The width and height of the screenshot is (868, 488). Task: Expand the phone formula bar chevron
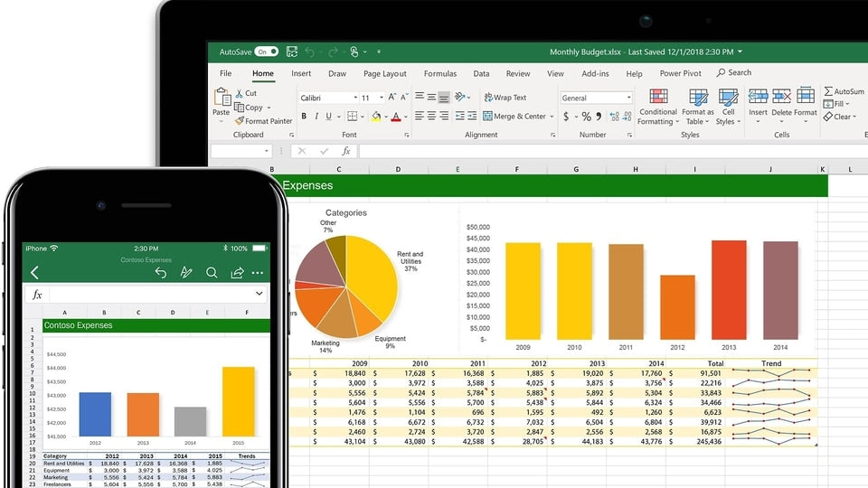259,294
